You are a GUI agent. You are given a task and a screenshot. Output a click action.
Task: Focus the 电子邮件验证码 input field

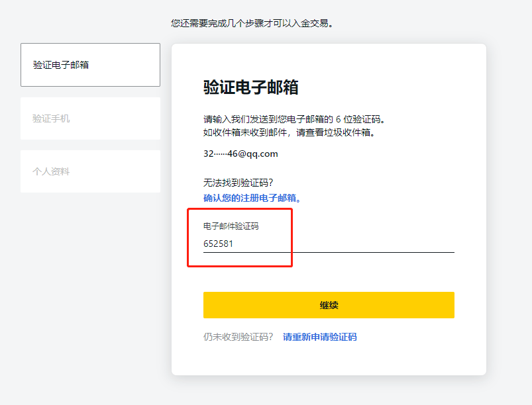tap(329, 244)
